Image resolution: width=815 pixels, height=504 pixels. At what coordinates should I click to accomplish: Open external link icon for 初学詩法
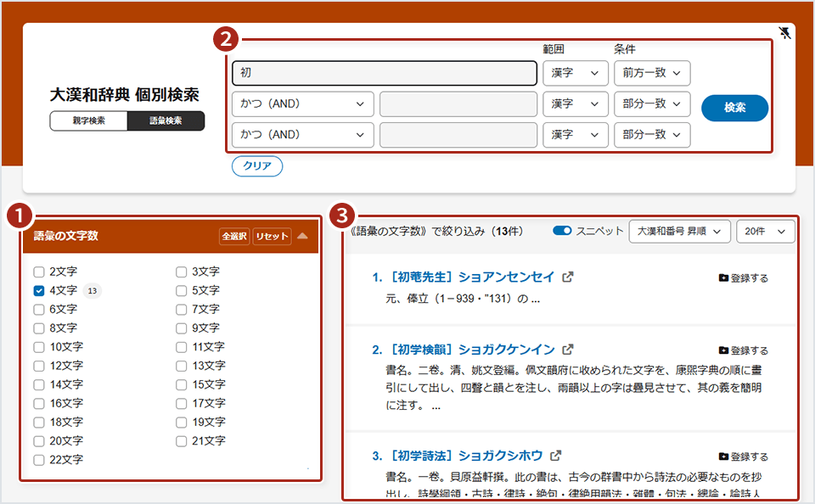coord(555,455)
